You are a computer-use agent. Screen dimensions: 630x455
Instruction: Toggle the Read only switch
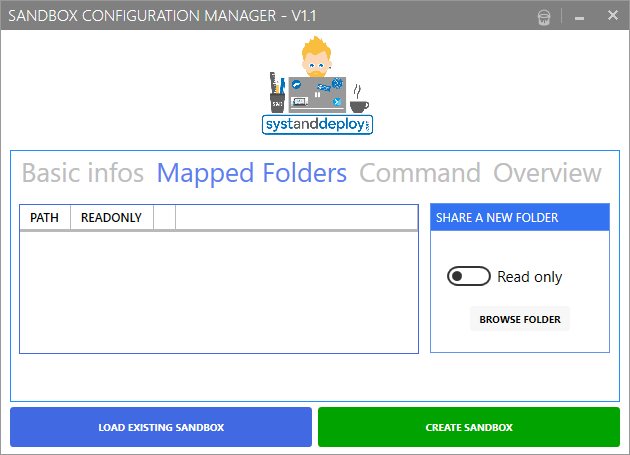click(x=468, y=277)
